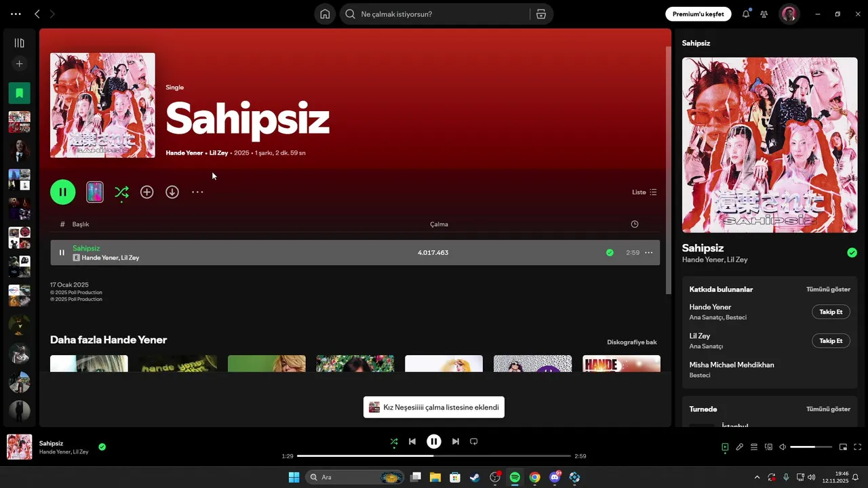This screenshot has width=868, height=488.
Task: Download the album with the arrow icon
Action: [x=172, y=192]
